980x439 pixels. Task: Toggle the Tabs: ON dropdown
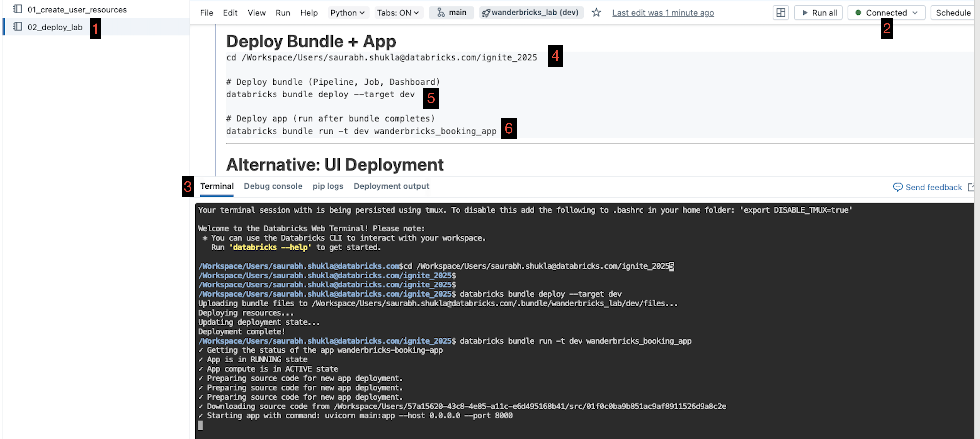coord(398,13)
